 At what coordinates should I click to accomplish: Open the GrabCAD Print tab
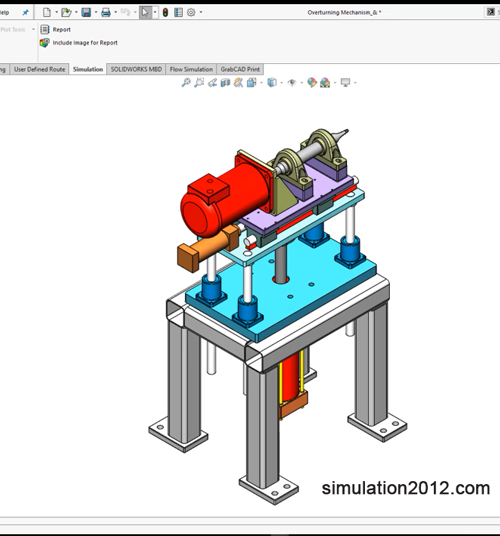(240, 69)
